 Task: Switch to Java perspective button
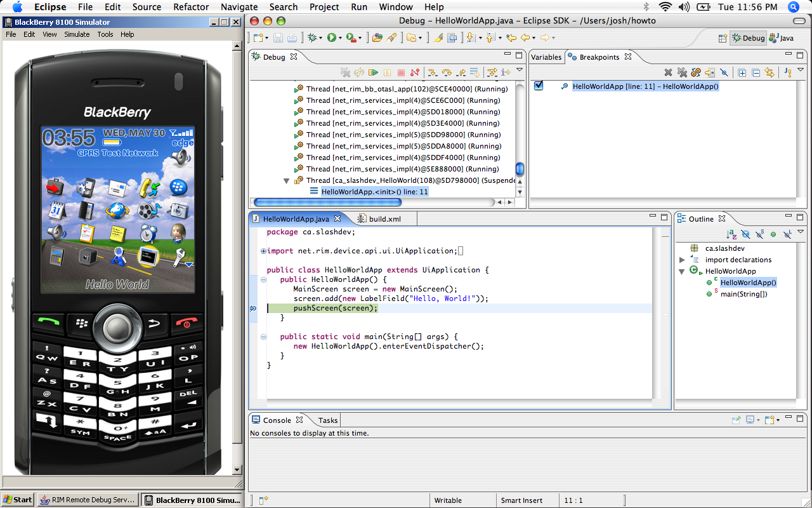point(781,38)
